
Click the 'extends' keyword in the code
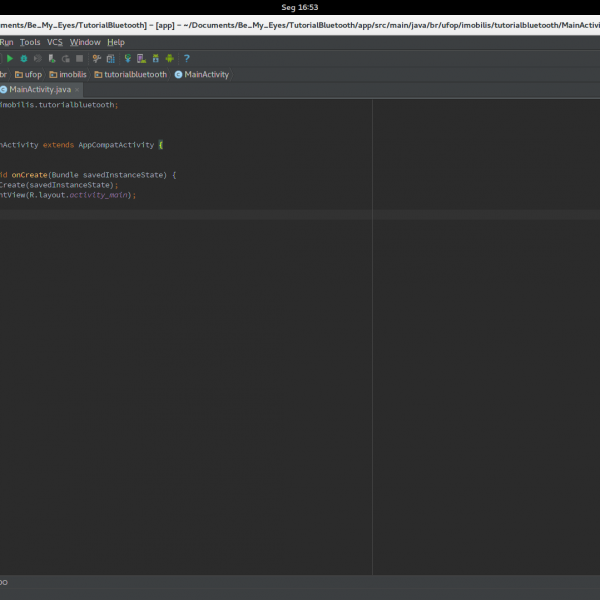(x=58, y=145)
